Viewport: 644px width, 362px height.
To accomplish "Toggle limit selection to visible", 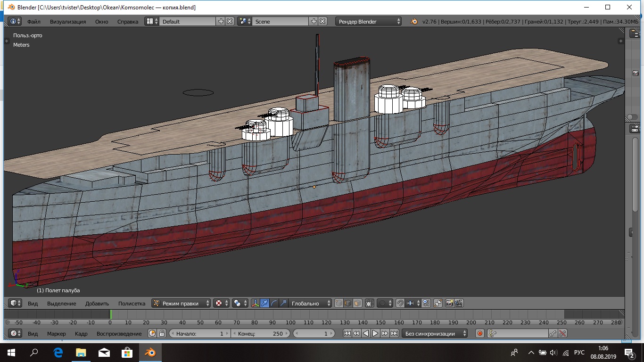I will (x=369, y=304).
